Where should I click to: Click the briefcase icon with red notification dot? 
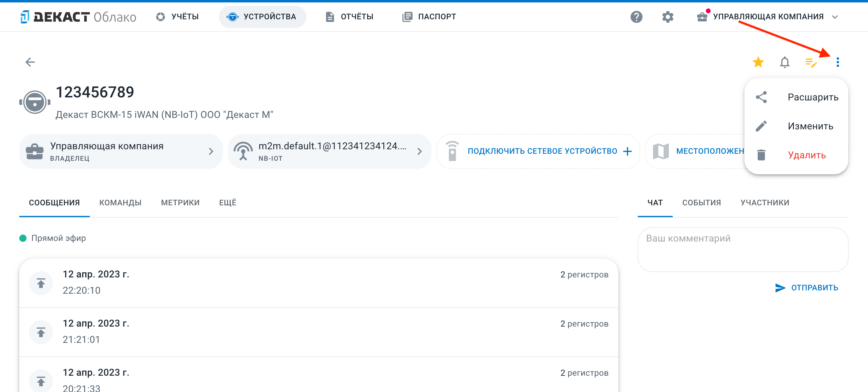702,17
